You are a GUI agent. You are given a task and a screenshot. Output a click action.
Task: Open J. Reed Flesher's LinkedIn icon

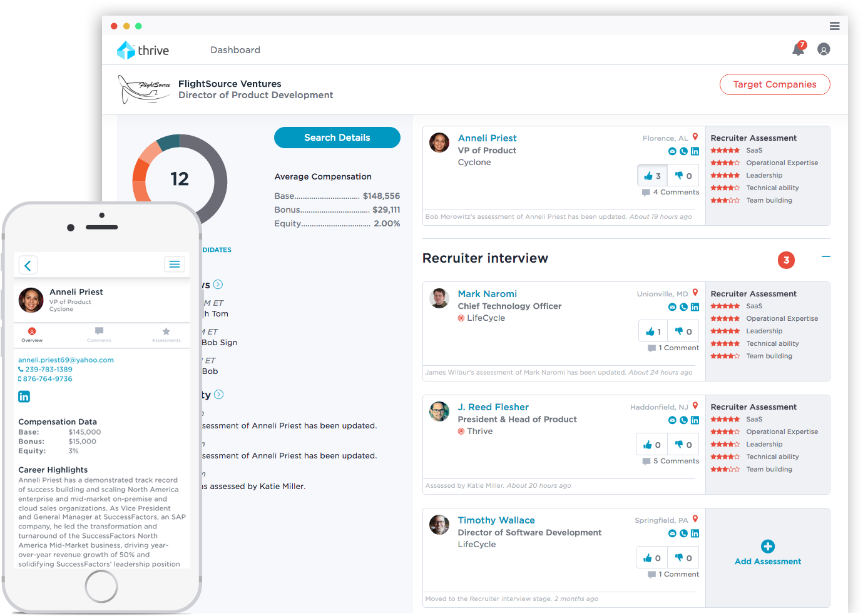point(695,420)
